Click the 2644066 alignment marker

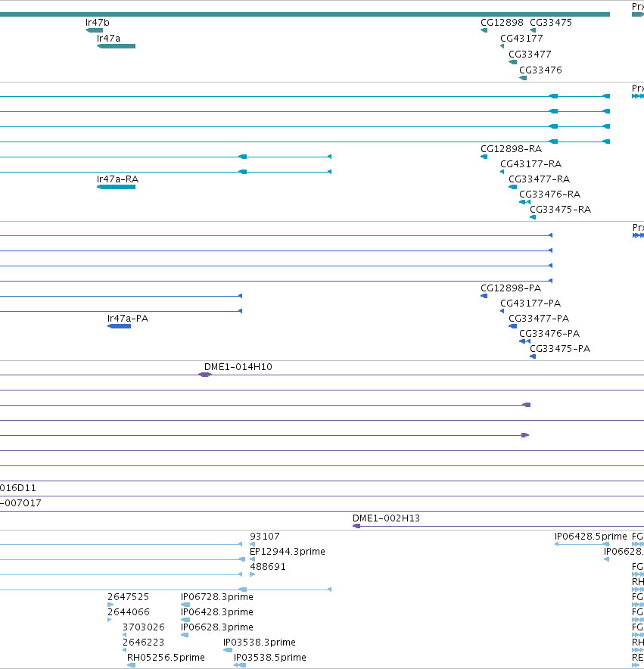tap(109, 620)
